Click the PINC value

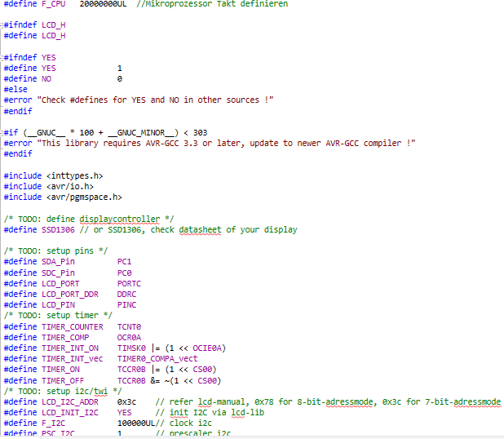(126, 305)
